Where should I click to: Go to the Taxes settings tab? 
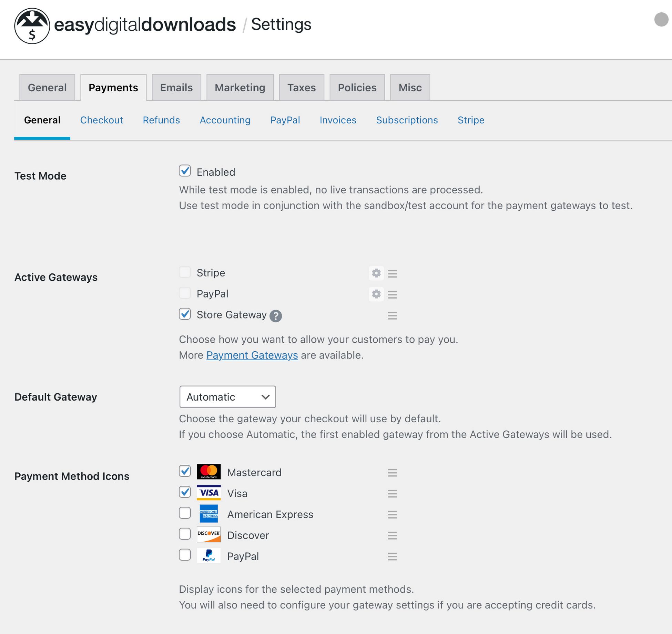tap(302, 88)
